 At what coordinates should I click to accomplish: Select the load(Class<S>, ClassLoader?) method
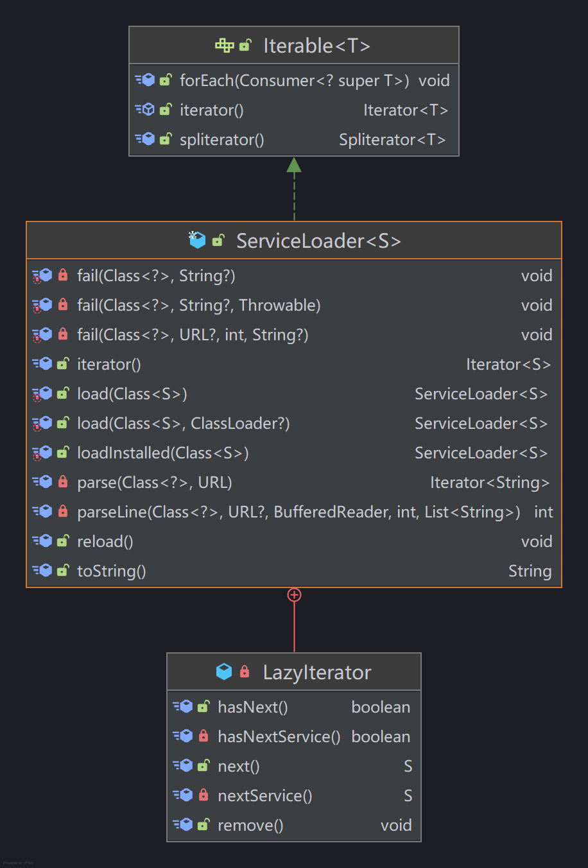(183, 423)
